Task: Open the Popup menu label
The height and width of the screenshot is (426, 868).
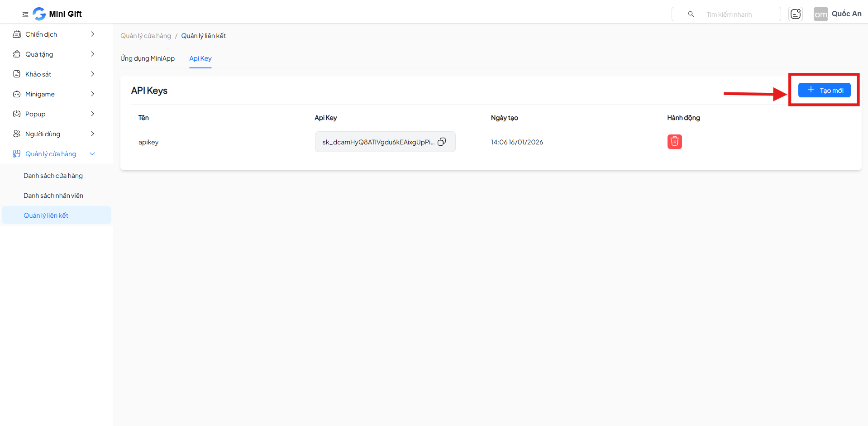Action: (x=35, y=114)
